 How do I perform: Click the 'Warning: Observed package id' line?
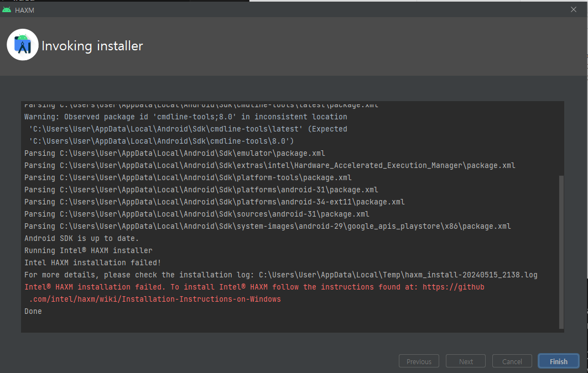(x=186, y=117)
